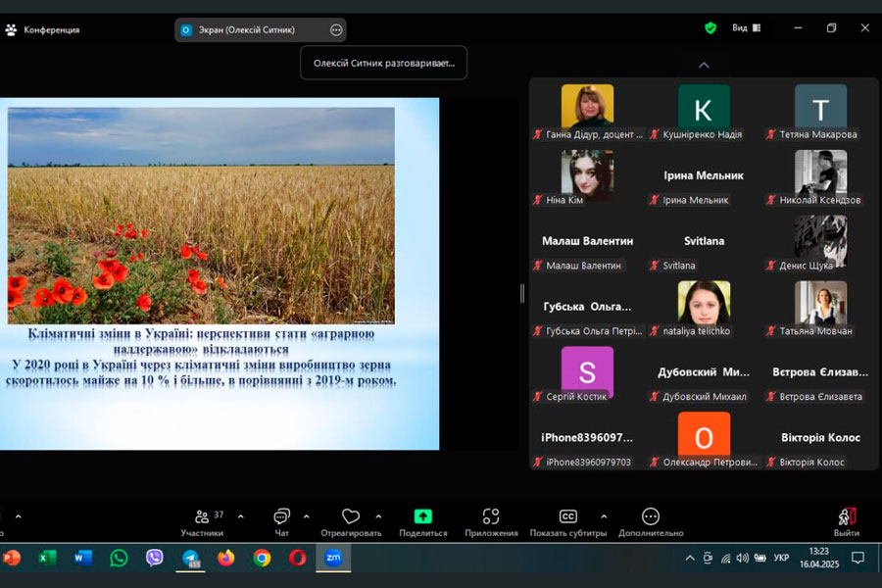Image resolution: width=882 pixels, height=588 pixels.
Task: Open Приложения apps icon
Action: click(x=491, y=517)
